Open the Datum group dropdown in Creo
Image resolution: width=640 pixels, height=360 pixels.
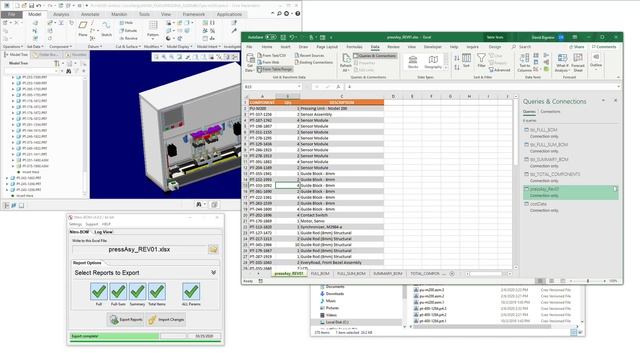[95, 47]
